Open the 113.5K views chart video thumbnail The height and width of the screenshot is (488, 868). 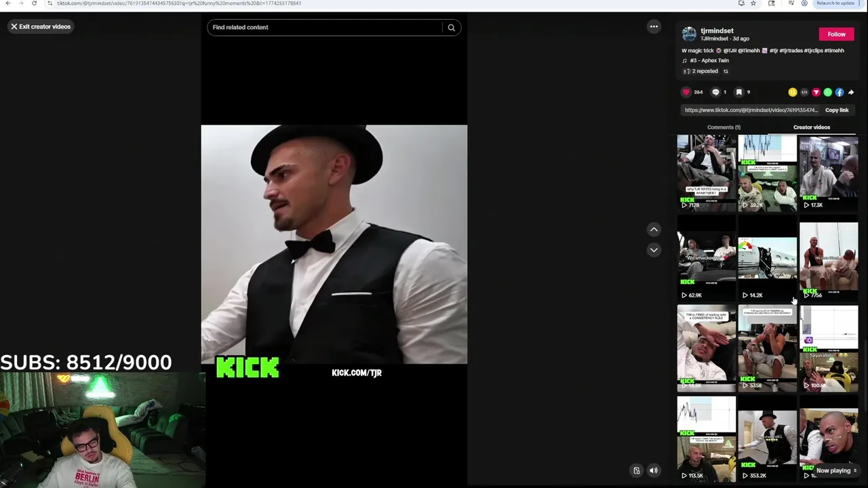click(706, 439)
